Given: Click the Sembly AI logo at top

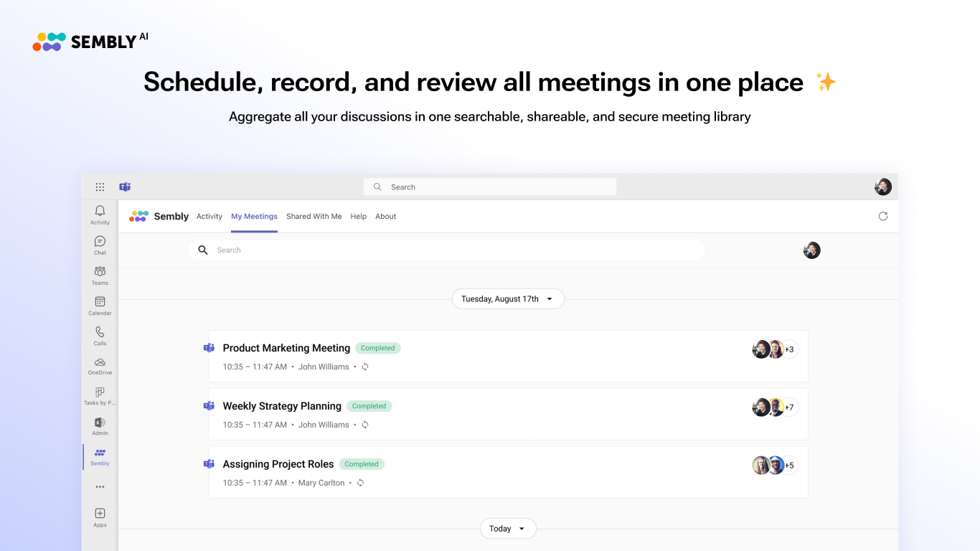Looking at the screenshot, I should point(90,42).
